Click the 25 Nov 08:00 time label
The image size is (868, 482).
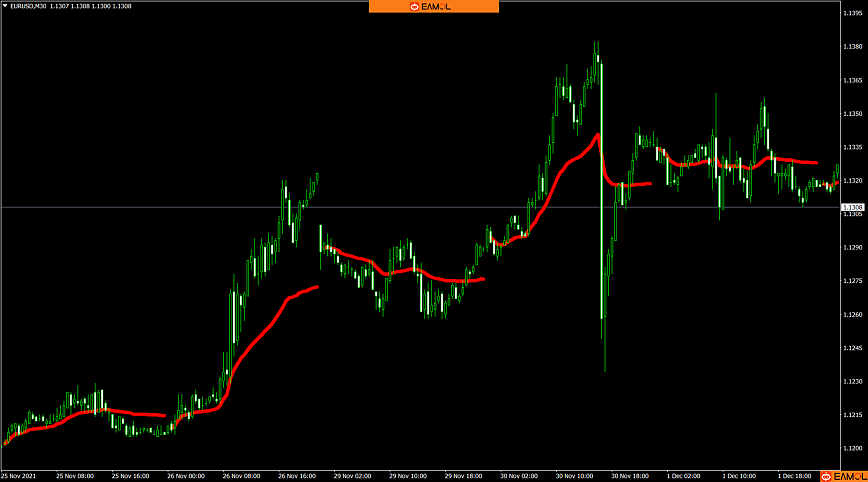tap(75, 476)
